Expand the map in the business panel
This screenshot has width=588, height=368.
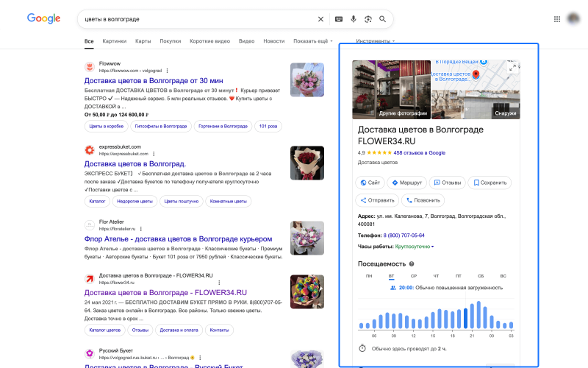[x=513, y=68]
